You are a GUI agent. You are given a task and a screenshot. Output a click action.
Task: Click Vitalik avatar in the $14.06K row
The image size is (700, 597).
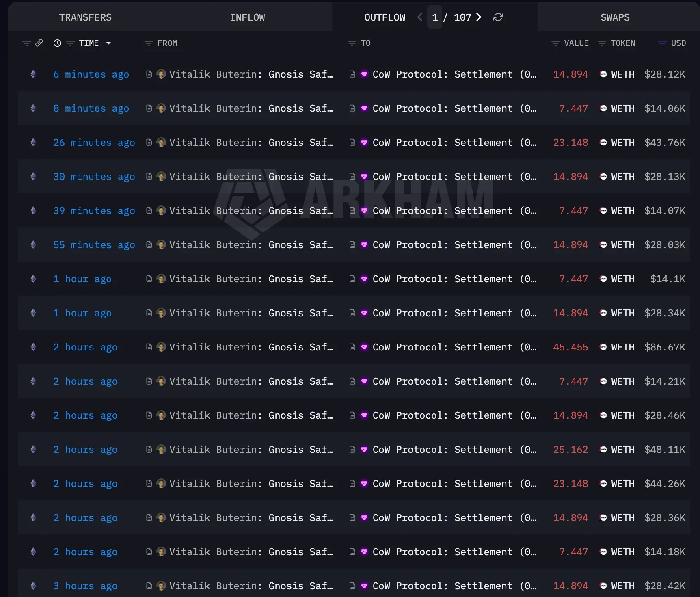[x=161, y=108]
